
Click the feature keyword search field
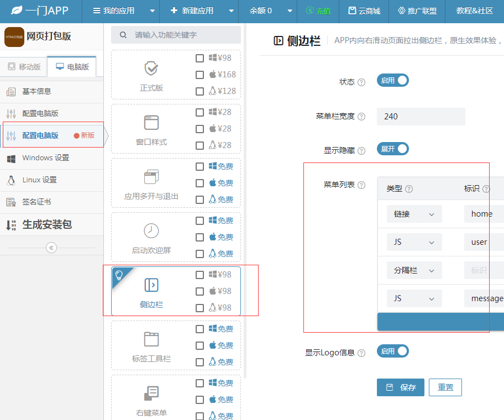point(176,35)
